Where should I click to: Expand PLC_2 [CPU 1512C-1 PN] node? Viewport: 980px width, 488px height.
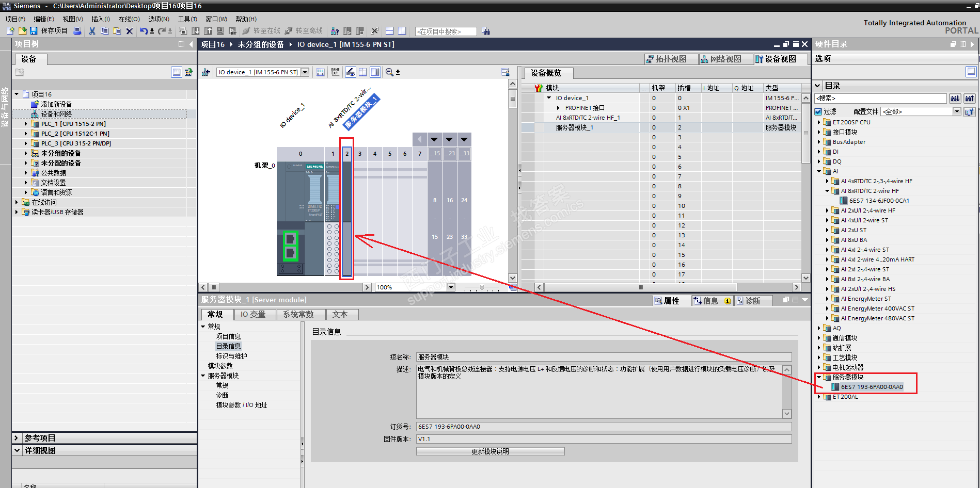point(26,134)
